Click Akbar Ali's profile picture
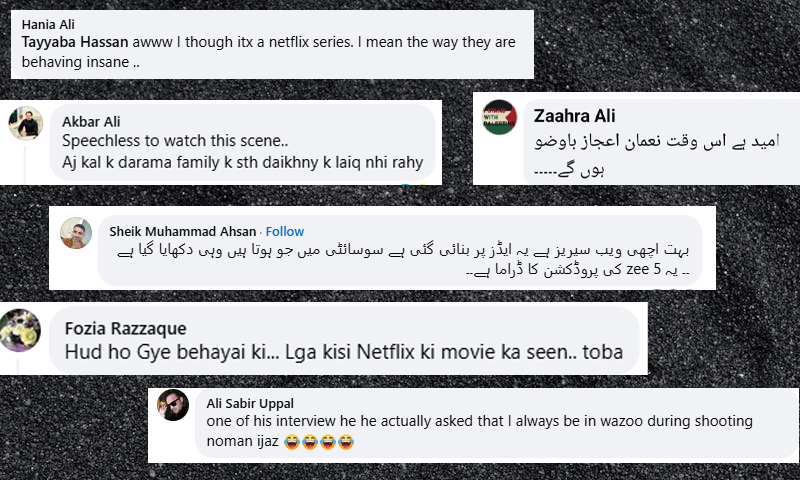 [x=25, y=125]
